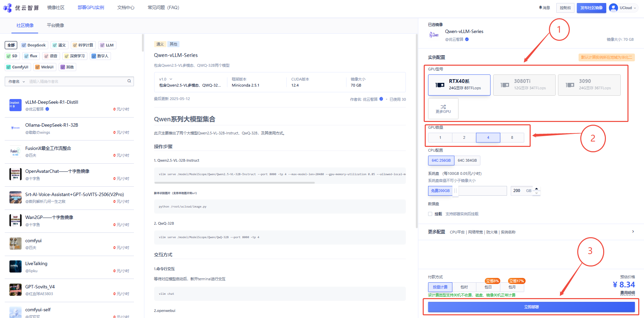The height and width of the screenshot is (318, 644).
Task: Filter images by 数字人 tag
Action: click(100, 56)
